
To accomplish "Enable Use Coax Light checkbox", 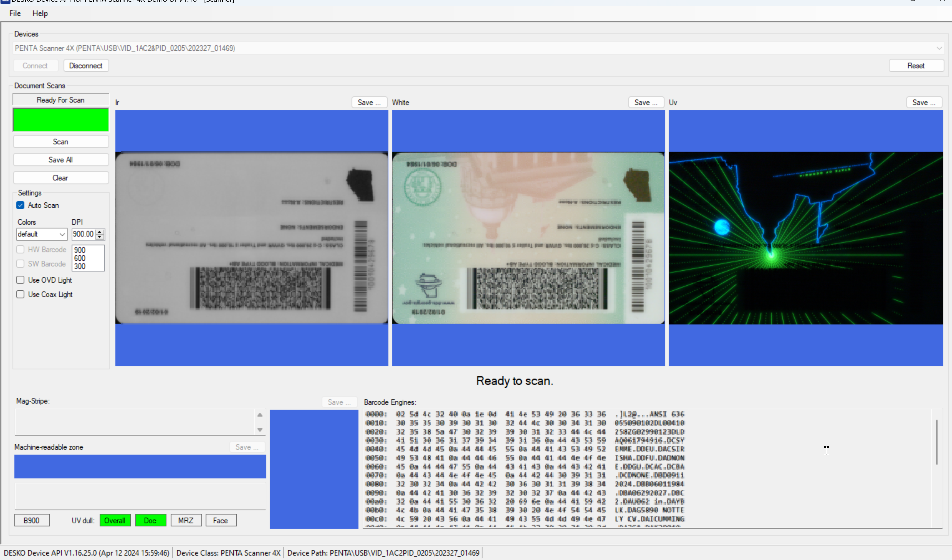I will (20, 294).
